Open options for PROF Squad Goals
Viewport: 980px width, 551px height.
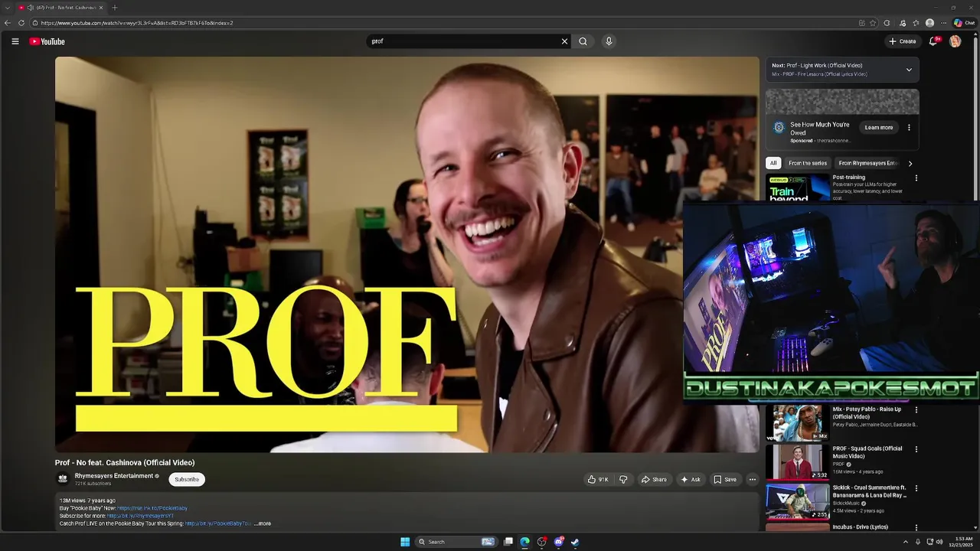pyautogui.click(x=916, y=449)
